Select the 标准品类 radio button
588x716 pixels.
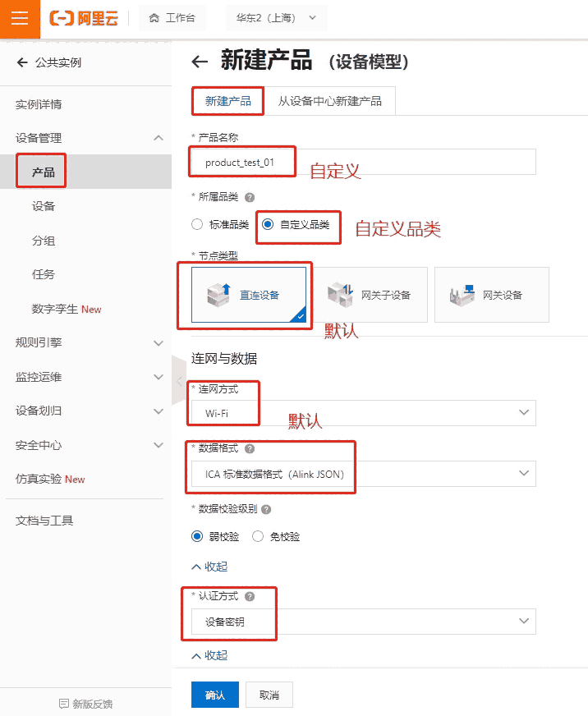[x=197, y=224]
